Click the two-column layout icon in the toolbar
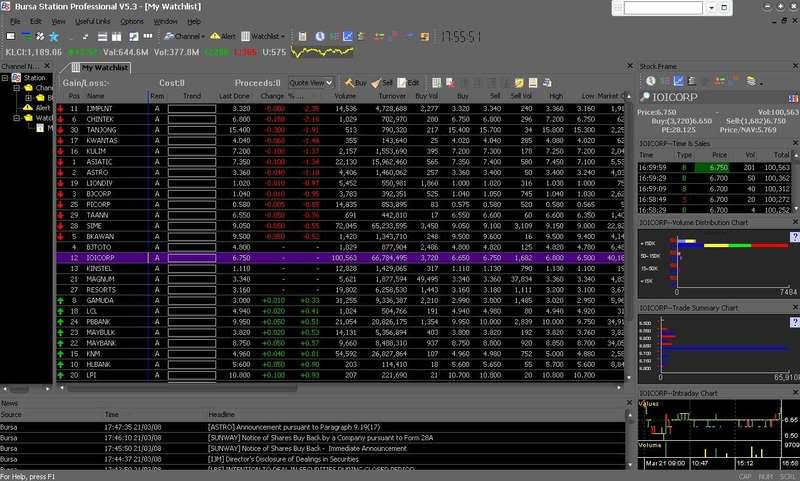The width and height of the screenshot is (800, 481). [117, 37]
